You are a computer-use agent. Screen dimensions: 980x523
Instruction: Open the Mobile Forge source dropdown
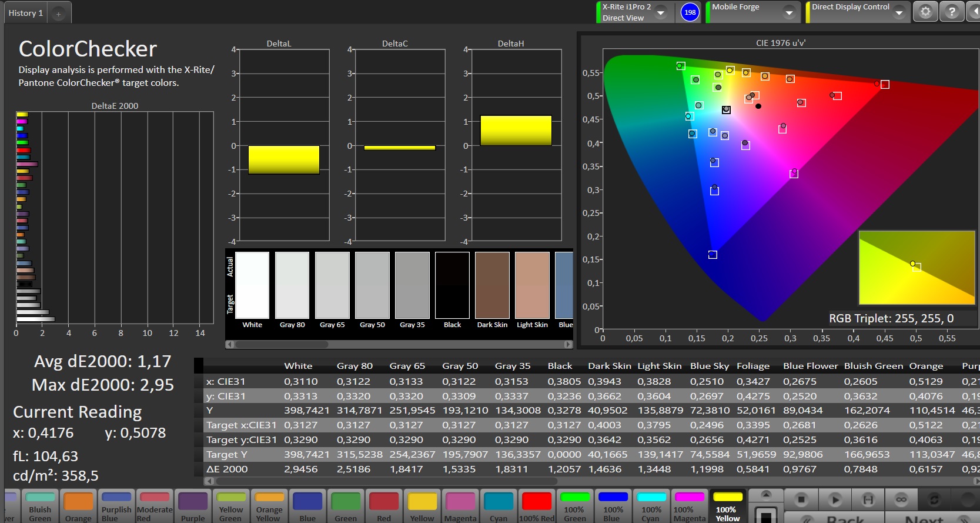(x=789, y=12)
